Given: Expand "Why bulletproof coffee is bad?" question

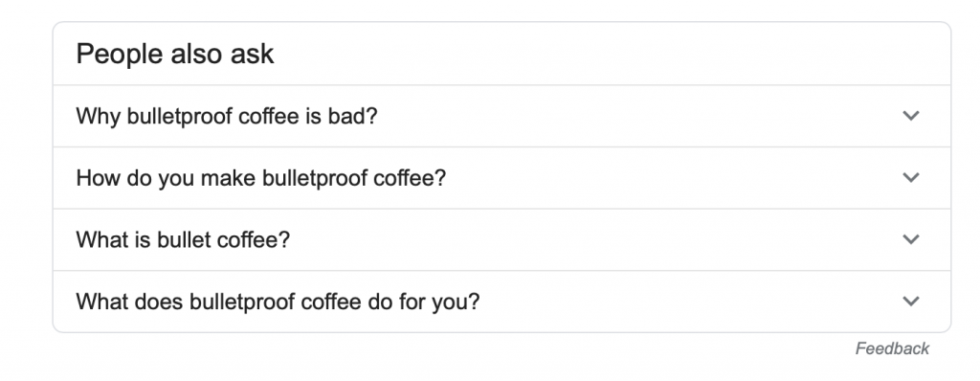Looking at the screenshot, I should click(501, 116).
